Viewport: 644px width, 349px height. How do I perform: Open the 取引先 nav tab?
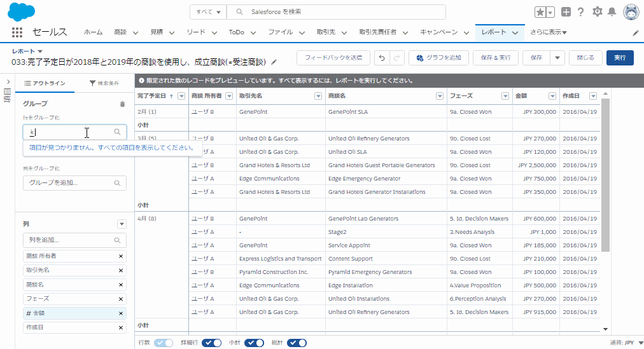[x=326, y=32]
